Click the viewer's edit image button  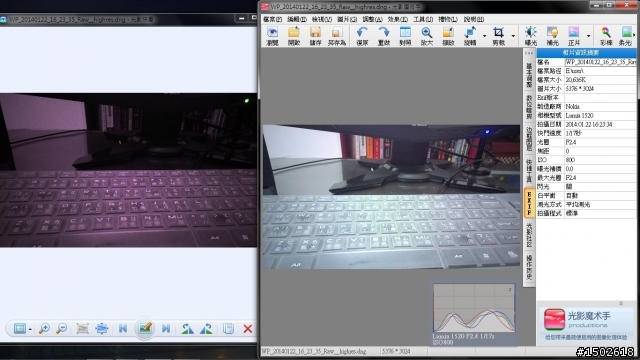[145, 329]
